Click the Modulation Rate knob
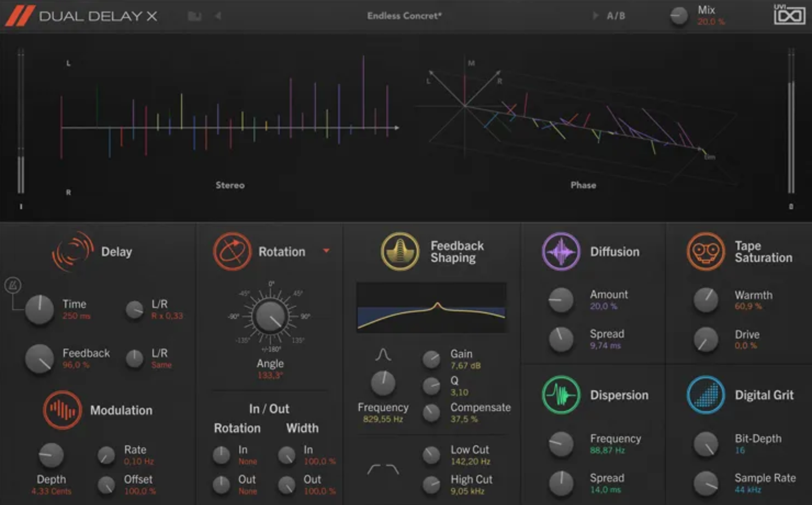Viewport: 812px width, 505px height. tap(106, 455)
